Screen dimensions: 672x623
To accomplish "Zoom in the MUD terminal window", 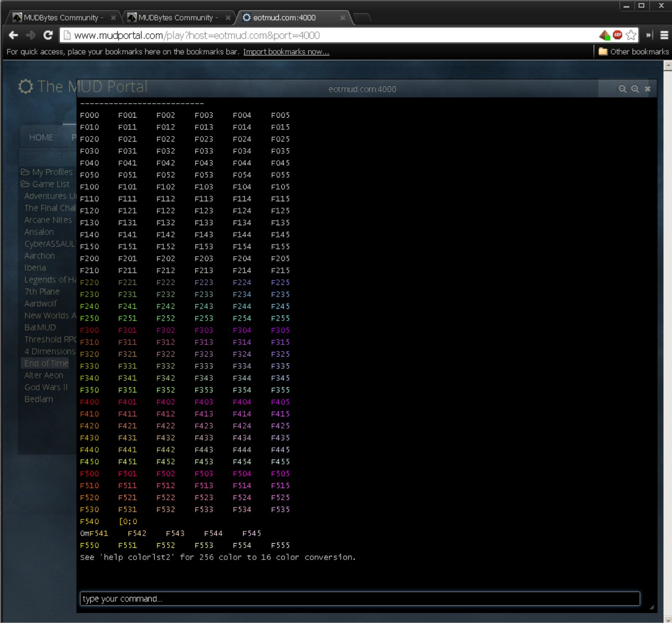I will 635,89.
